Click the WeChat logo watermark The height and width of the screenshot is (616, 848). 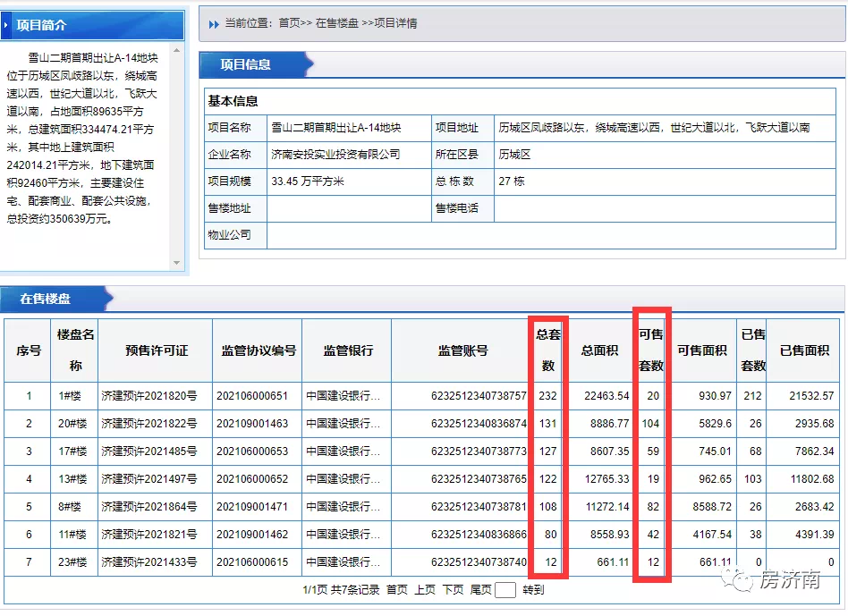point(742,580)
